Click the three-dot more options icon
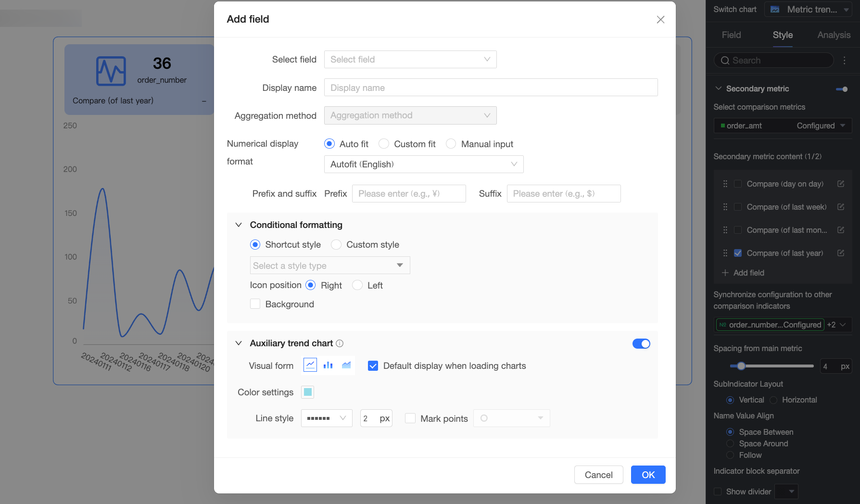 pyautogui.click(x=845, y=61)
